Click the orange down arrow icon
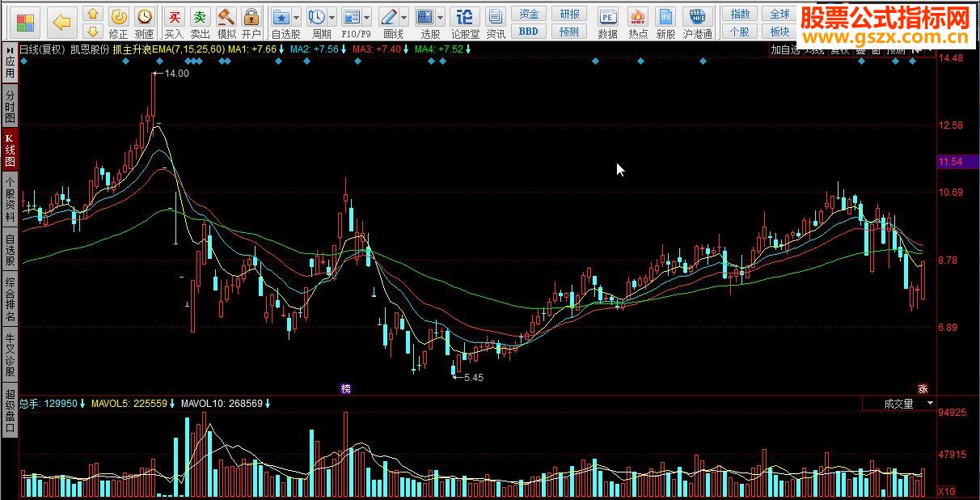The image size is (980, 500). pyautogui.click(x=93, y=32)
